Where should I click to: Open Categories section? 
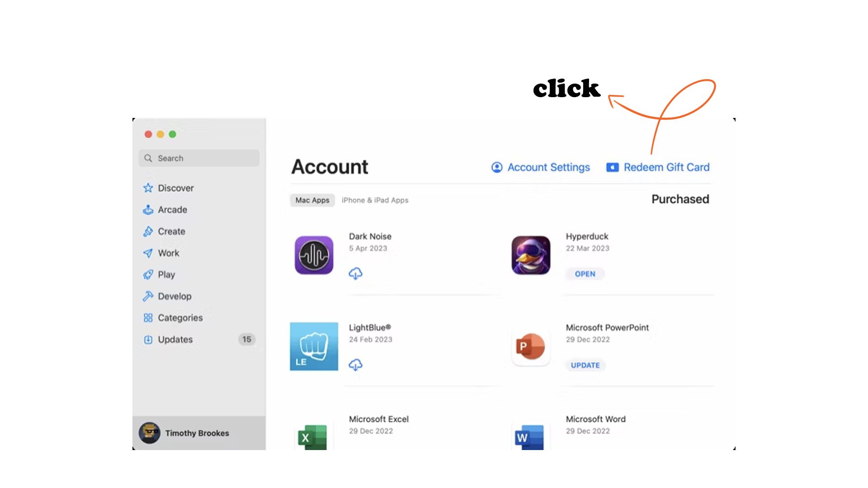(180, 317)
